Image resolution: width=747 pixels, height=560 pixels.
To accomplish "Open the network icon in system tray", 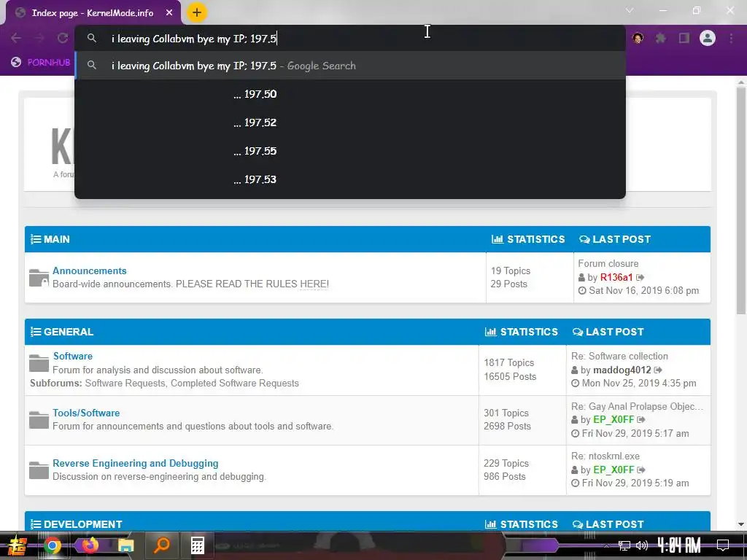I will point(624,545).
